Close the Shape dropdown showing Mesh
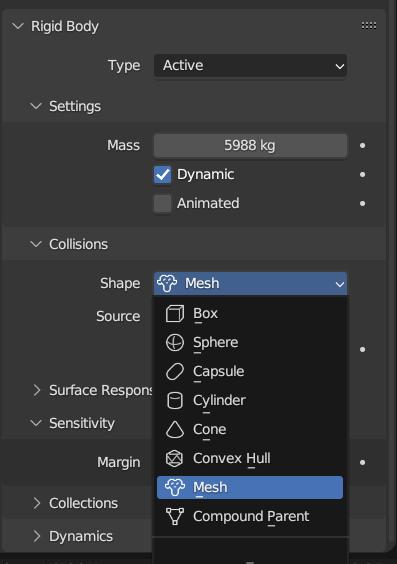This screenshot has width=397, height=564. pyautogui.click(x=250, y=283)
